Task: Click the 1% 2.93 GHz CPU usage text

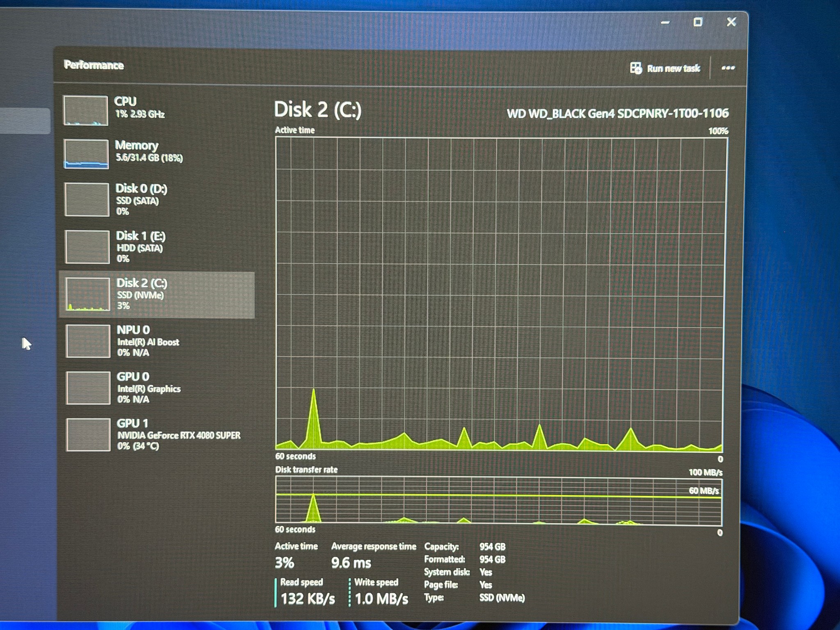Action: pyautogui.click(x=140, y=114)
